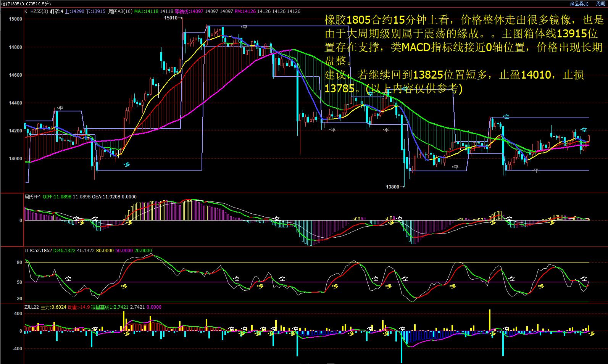
Task: Click the 15010 high price marker
Action: pyautogui.click(x=171, y=18)
